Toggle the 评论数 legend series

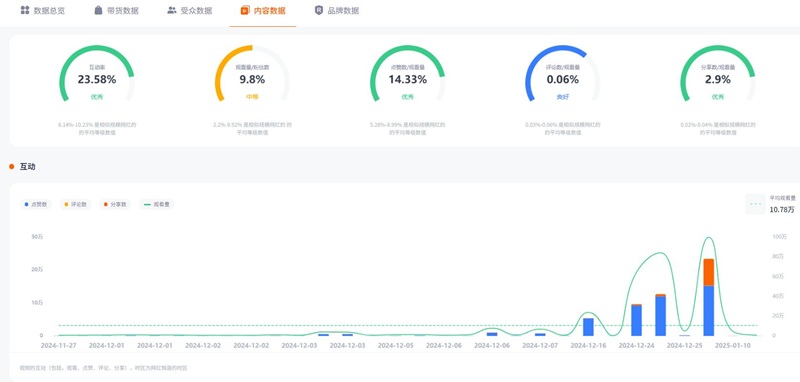point(76,204)
